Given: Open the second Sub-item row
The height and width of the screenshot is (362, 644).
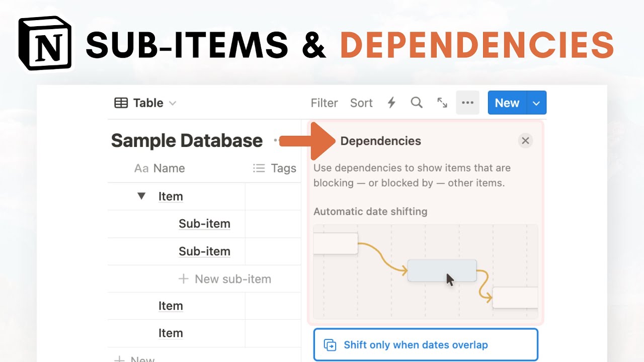Looking at the screenshot, I should [204, 251].
